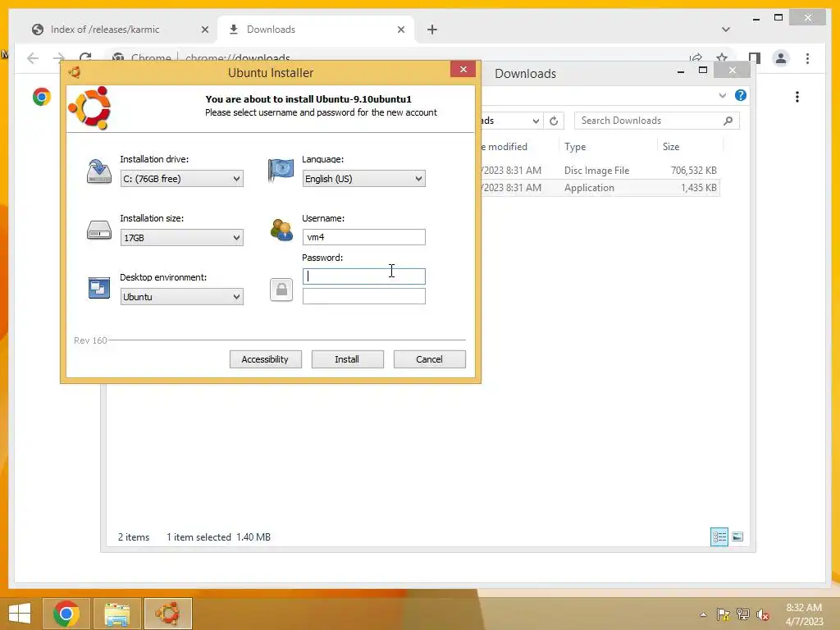Open Action Center flag icon in tray
Image resolution: width=840 pixels, height=630 pixels.
(724, 614)
